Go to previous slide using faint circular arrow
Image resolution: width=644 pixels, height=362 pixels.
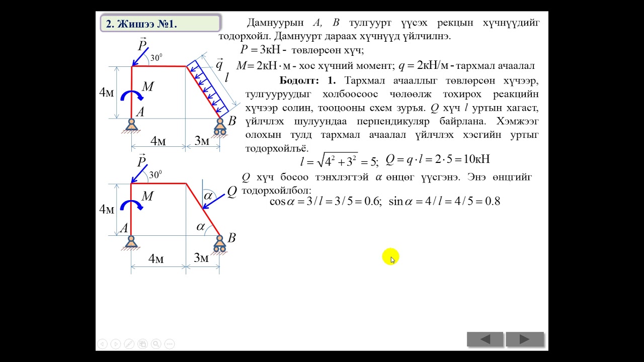102,344
